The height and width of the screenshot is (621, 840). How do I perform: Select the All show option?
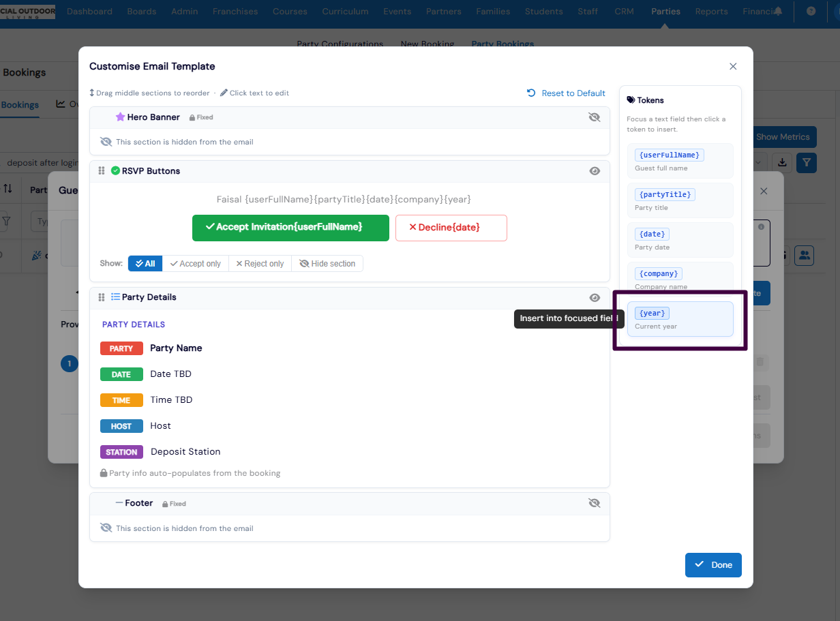coord(145,264)
